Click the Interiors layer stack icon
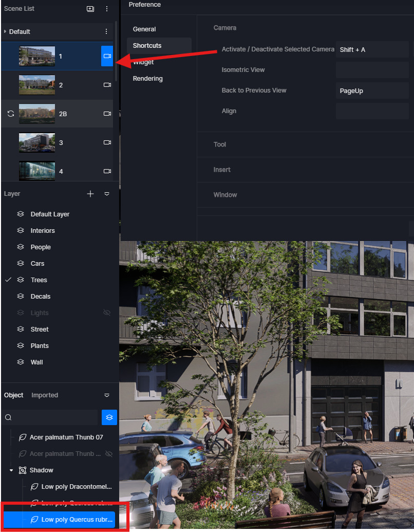 click(21, 230)
